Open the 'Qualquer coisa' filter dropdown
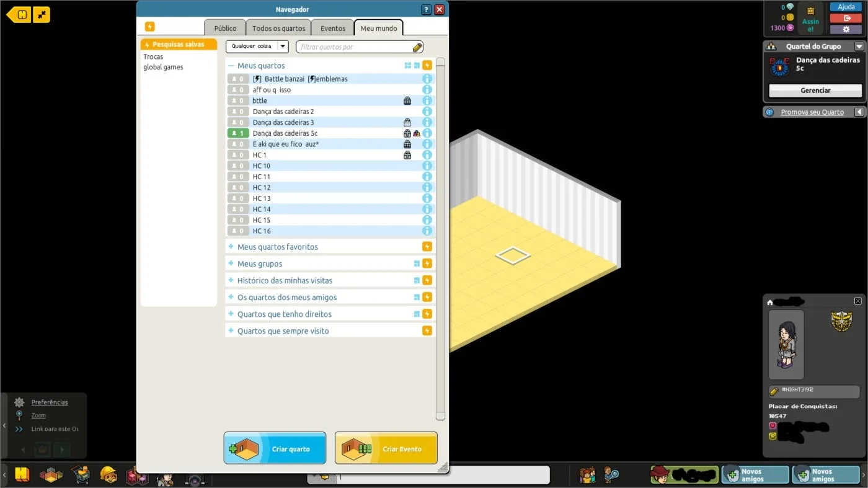 (257, 47)
